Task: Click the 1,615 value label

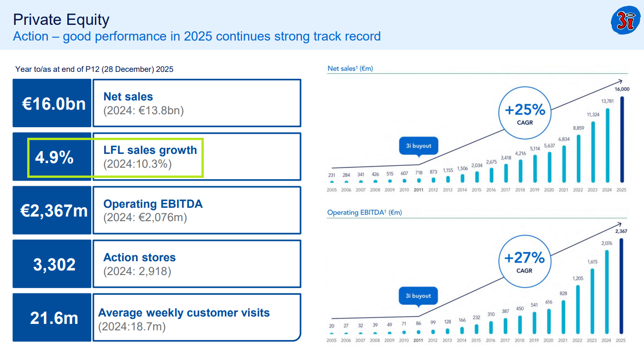Action: [593, 262]
